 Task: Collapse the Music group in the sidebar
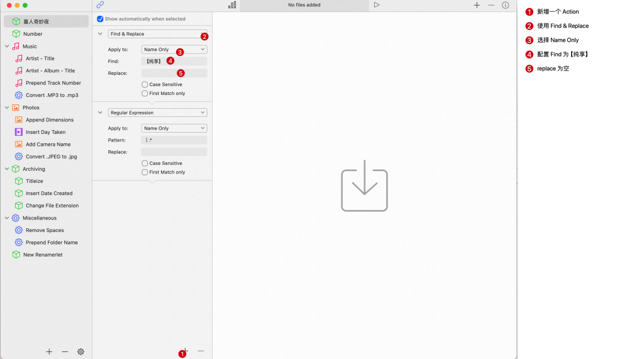click(7, 47)
